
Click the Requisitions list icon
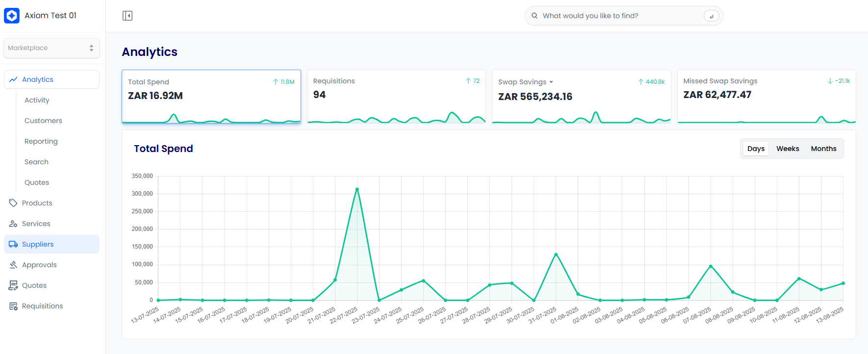tap(13, 306)
